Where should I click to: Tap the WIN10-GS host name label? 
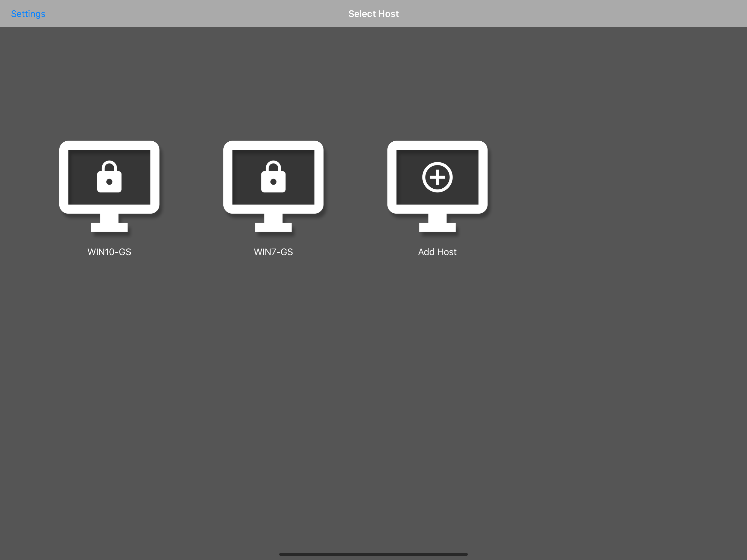click(x=109, y=252)
